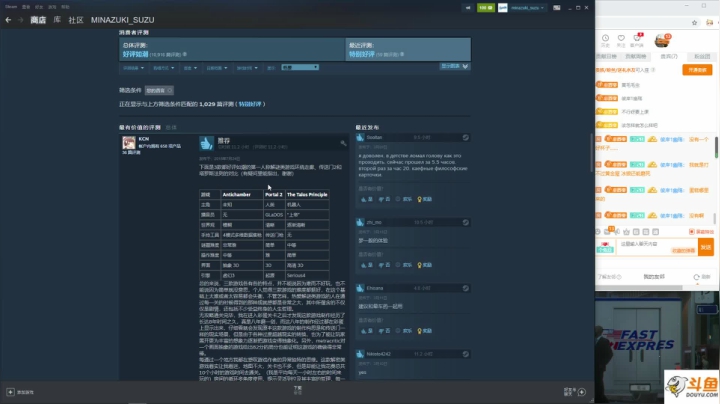Open Store tab in Steam navigation
The width and height of the screenshot is (720, 404).
(38, 20)
